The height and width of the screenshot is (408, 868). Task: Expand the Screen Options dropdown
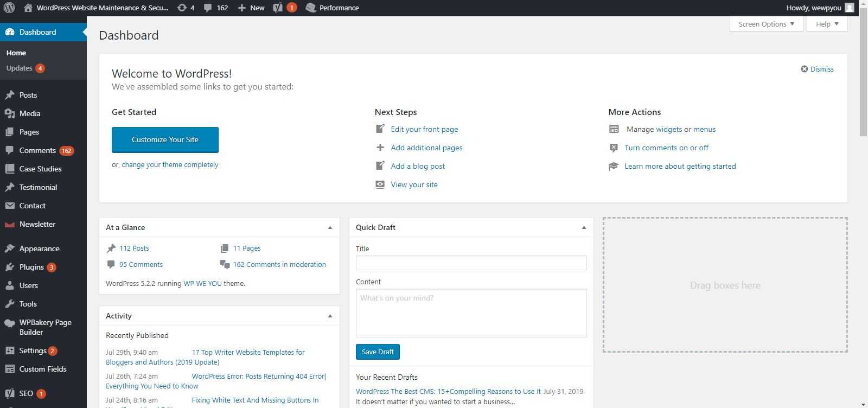coord(766,24)
